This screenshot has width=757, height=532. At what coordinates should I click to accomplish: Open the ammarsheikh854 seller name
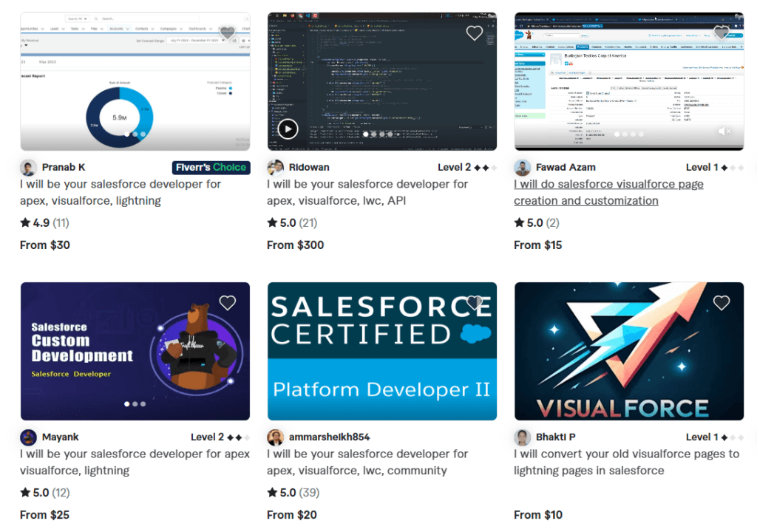click(329, 437)
